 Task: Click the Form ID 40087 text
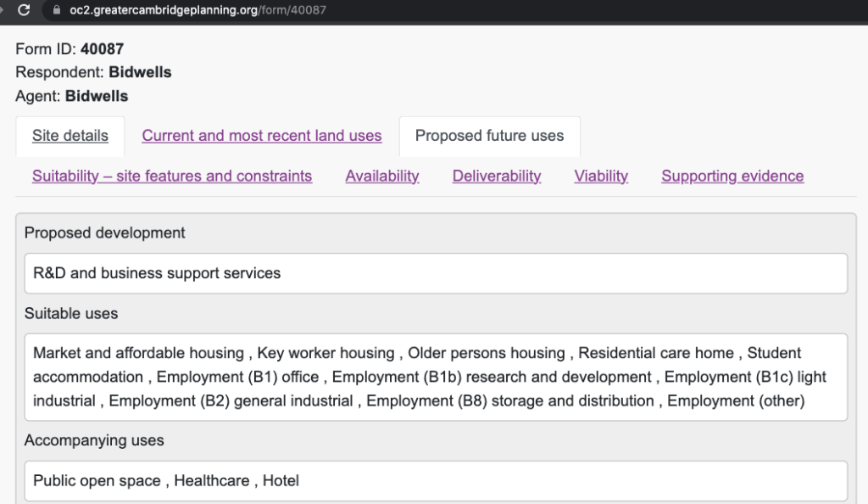click(70, 49)
